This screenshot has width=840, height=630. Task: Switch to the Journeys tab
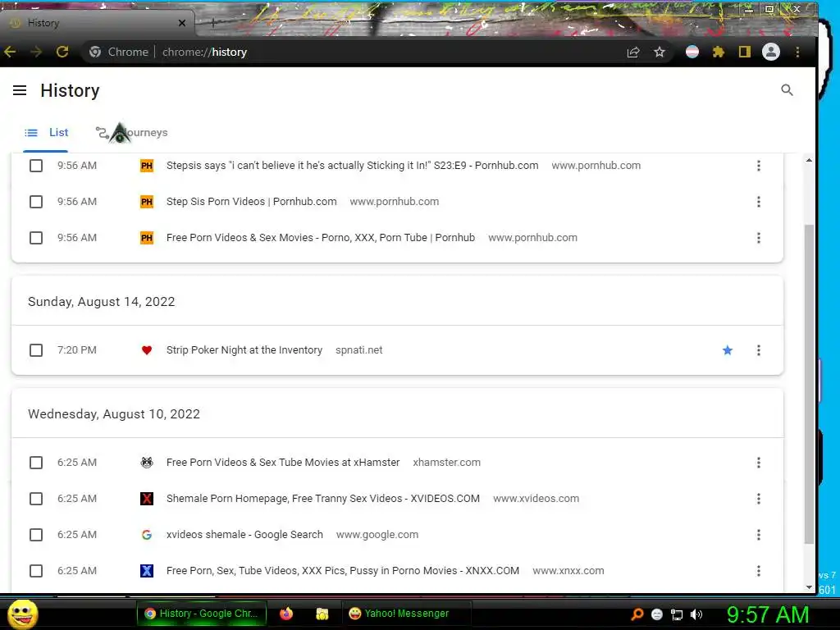(132, 133)
